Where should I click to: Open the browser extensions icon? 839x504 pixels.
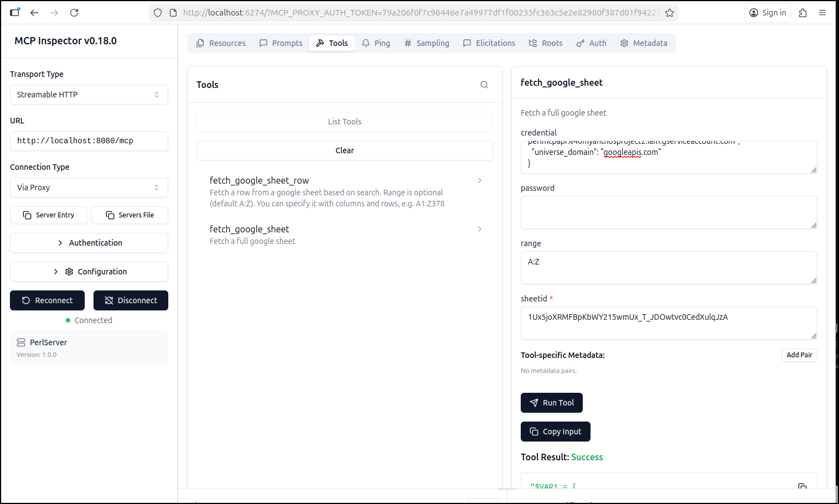coord(802,13)
